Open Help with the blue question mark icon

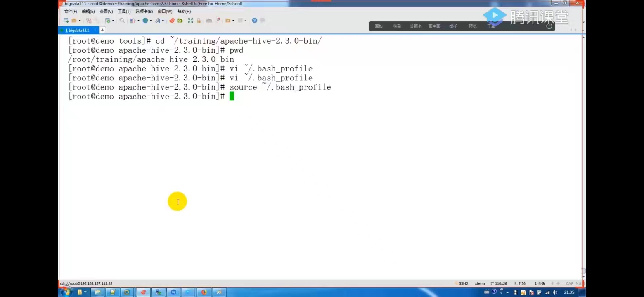pos(254,21)
